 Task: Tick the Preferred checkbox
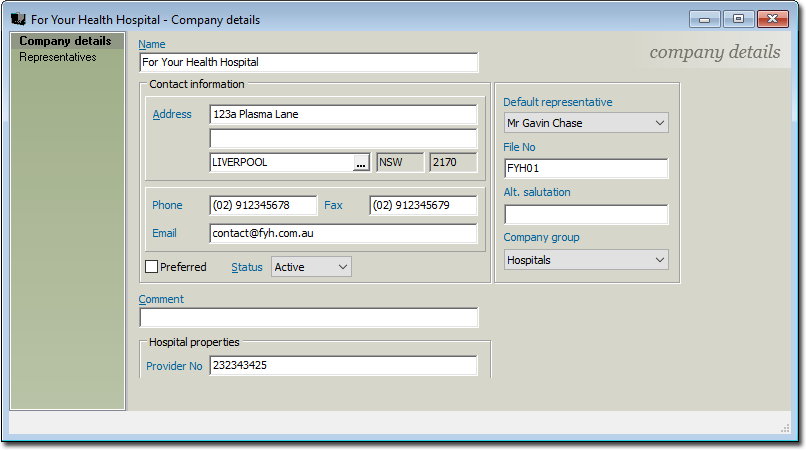[152, 267]
